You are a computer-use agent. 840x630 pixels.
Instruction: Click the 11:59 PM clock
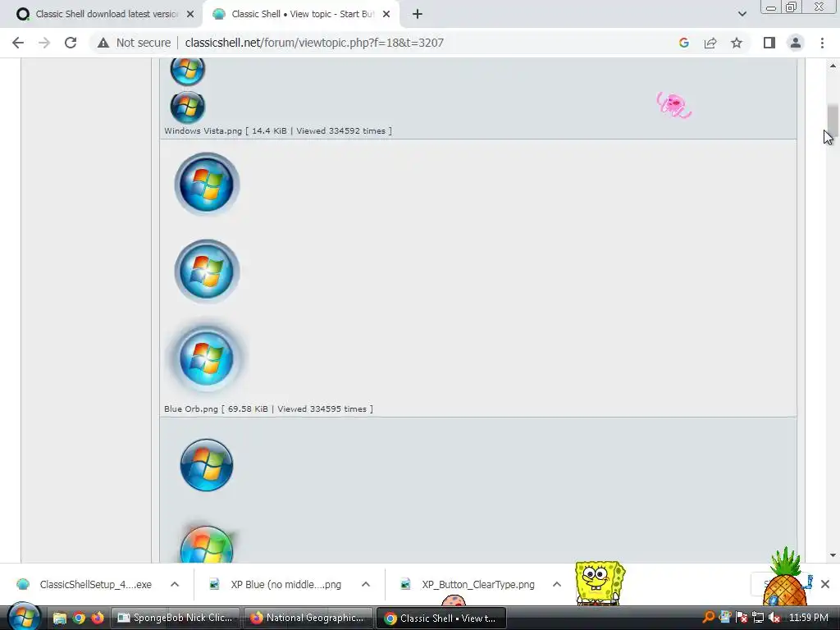pyautogui.click(x=808, y=618)
